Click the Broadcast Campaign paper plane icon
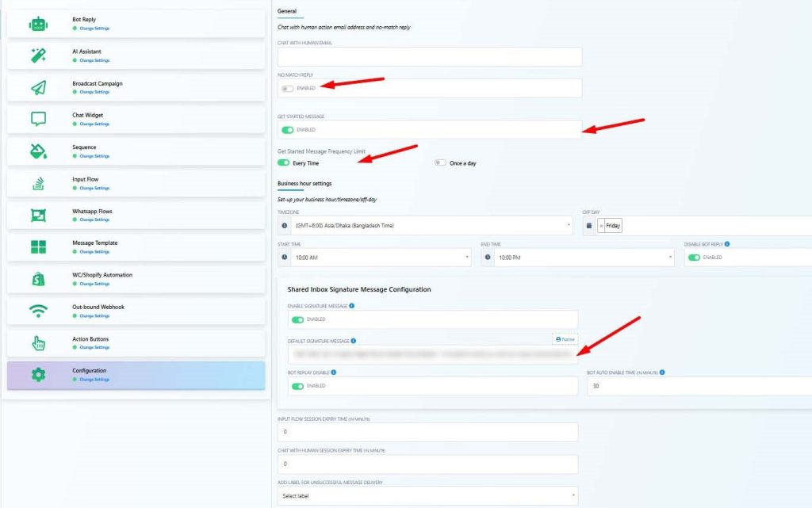 [x=38, y=87]
